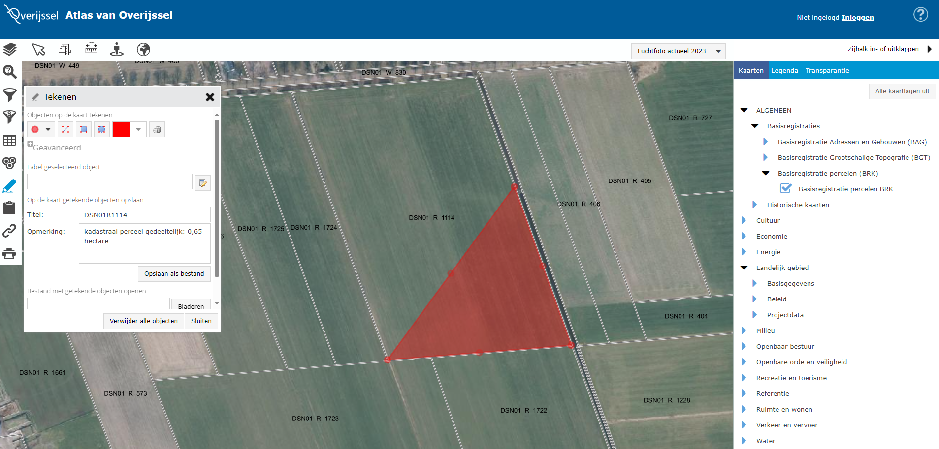This screenshot has height=449, width=939.
Task: Expand Openbare orde en veiligheid category
Action: tap(744, 362)
